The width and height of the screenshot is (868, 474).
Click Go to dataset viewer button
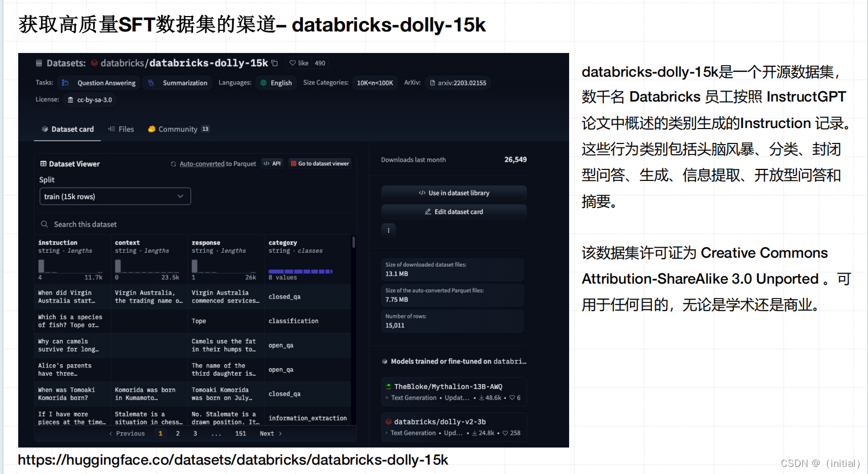320,163
